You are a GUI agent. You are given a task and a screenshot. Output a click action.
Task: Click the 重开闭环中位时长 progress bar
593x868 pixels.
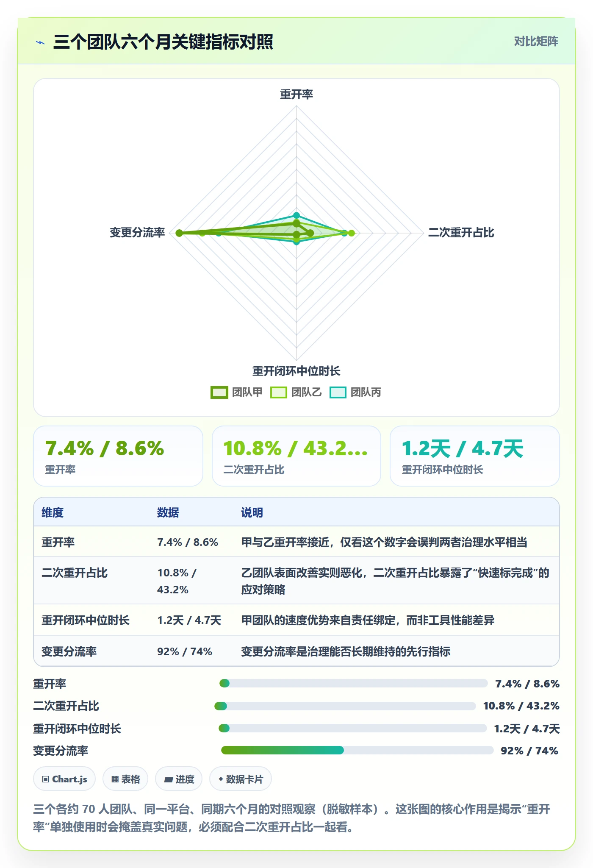tap(352, 728)
